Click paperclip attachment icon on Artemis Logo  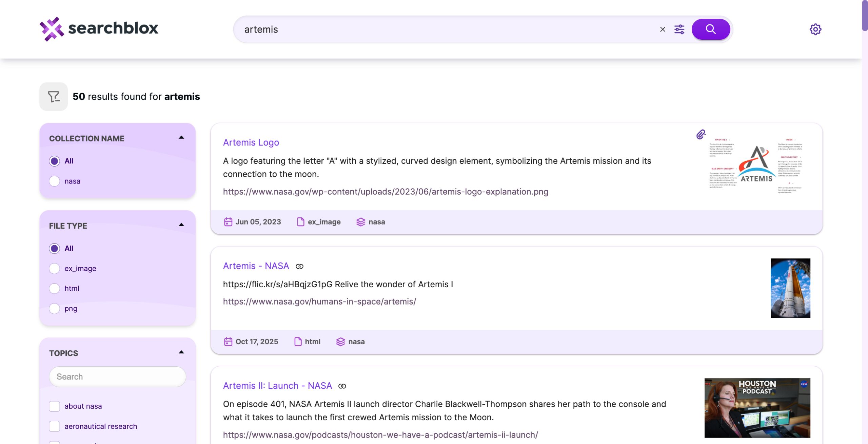pos(701,135)
